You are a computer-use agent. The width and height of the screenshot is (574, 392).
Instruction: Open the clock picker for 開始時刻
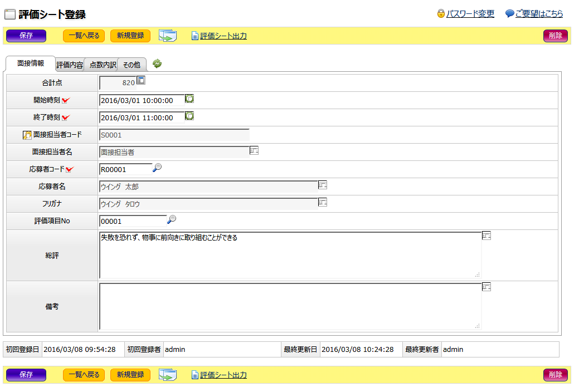(x=189, y=99)
